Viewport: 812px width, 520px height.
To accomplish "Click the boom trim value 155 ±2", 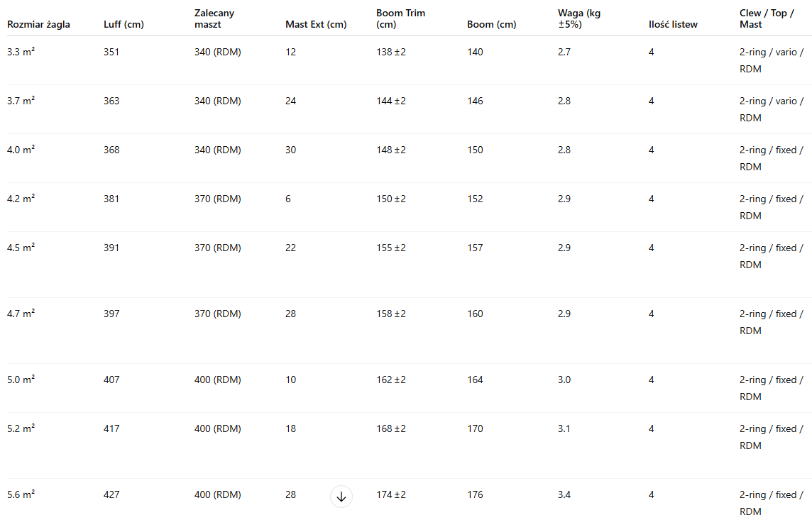I will coord(391,248).
